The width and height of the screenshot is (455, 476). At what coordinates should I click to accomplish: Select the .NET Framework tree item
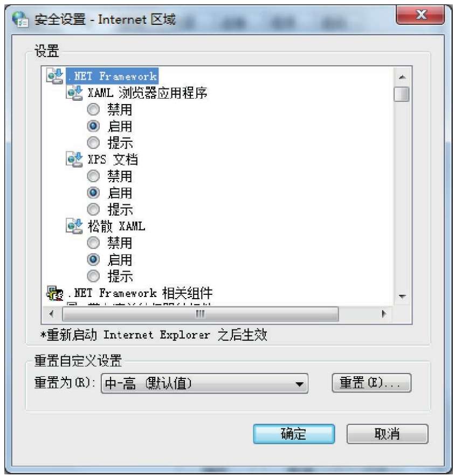[x=112, y=76]
